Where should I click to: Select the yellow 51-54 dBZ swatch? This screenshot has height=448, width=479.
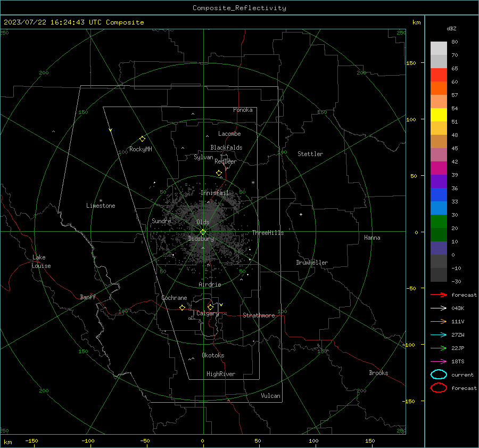[439, 115]
